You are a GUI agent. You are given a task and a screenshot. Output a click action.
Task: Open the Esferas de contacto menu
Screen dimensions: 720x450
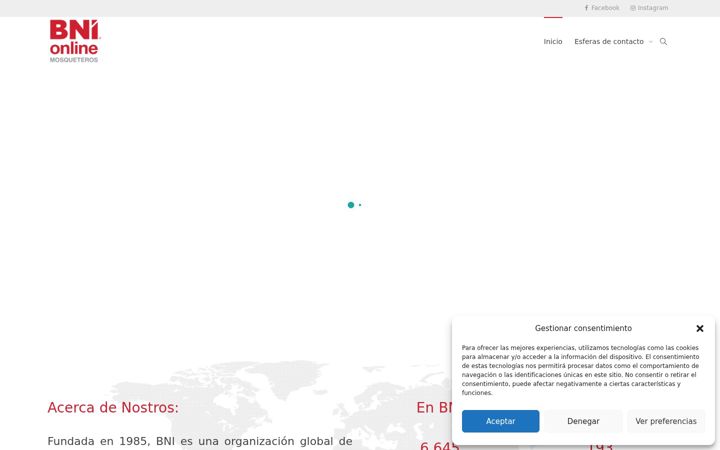point(609,41)
